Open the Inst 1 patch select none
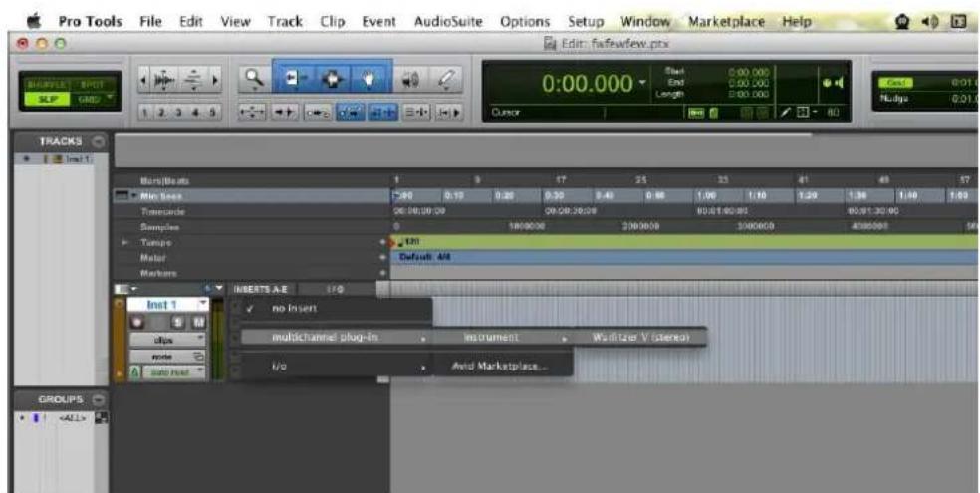 (167, 357)
